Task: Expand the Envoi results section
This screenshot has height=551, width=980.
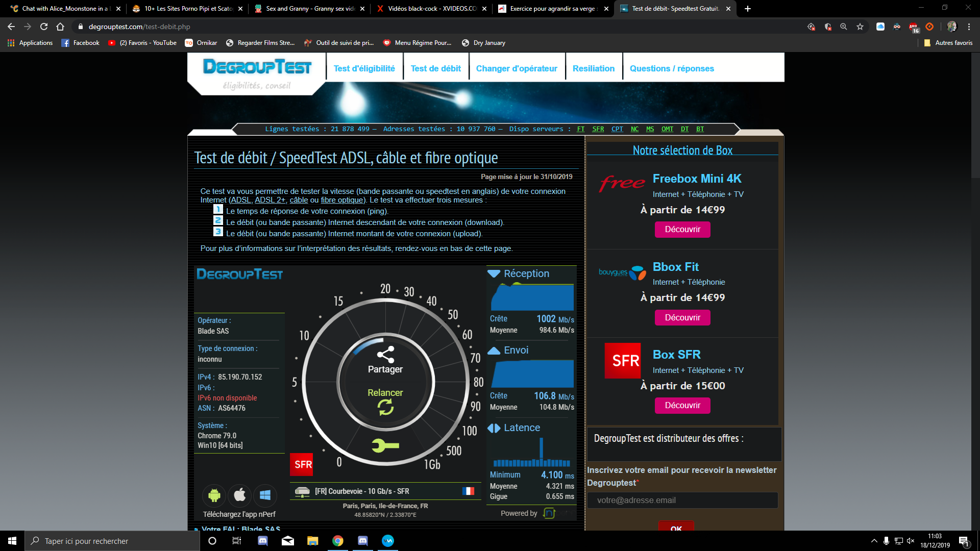Action: click(516, 350)
